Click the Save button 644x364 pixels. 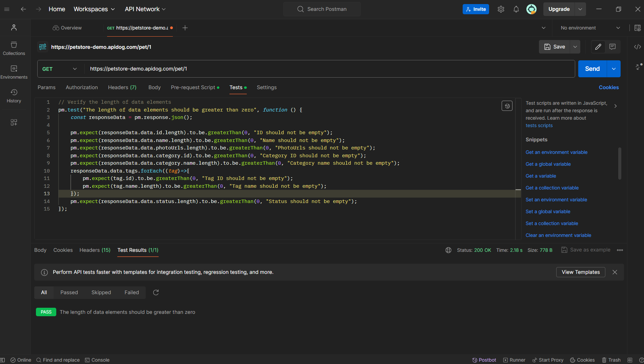click(555, 47)
